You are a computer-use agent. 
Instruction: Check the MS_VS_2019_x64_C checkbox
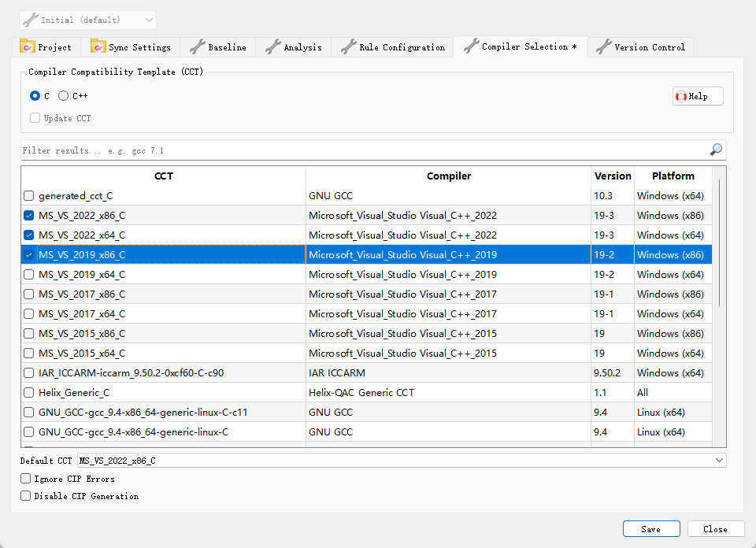(x=29, y=274)
